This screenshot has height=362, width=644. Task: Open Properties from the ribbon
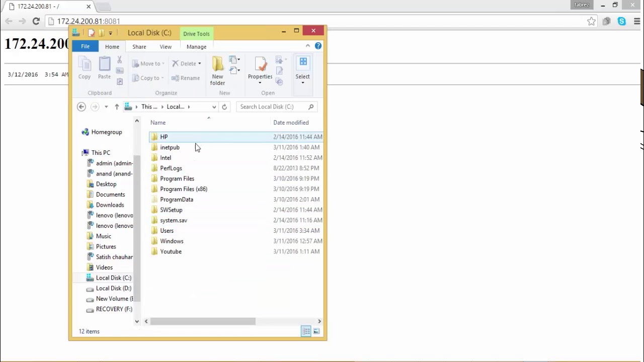point(260,68)
